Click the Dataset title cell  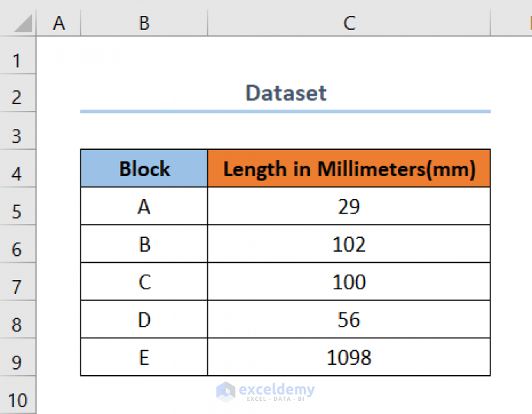click(285, 93)
